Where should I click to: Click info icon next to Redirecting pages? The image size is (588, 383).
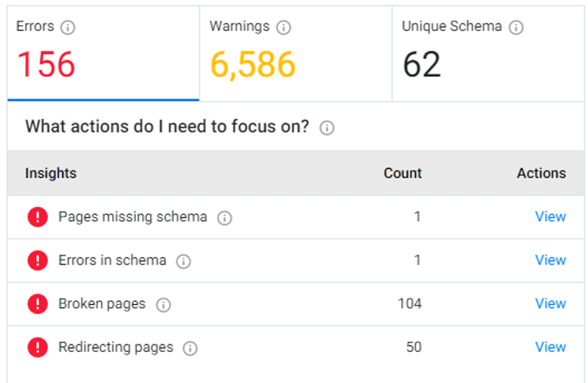click(189, 348)
